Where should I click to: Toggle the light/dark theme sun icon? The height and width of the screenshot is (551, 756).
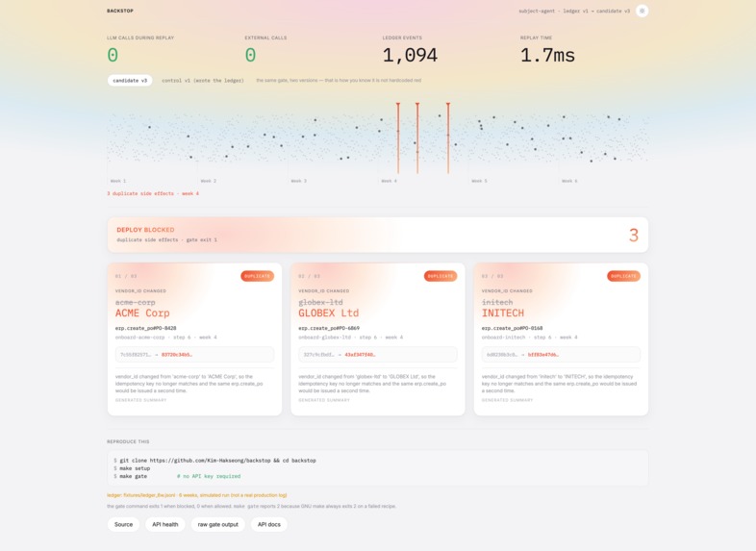click(x=642, y=11)
